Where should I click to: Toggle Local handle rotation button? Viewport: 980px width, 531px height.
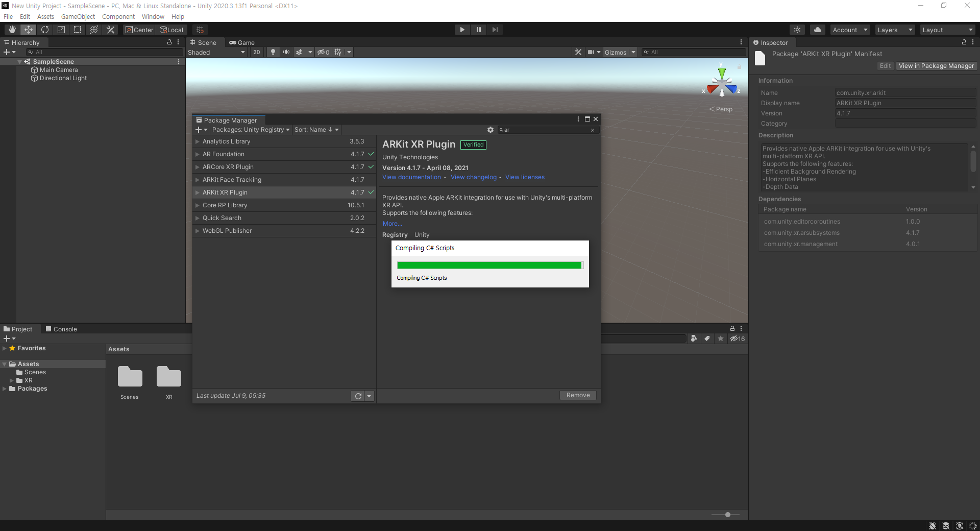click(x=171, y=30)
